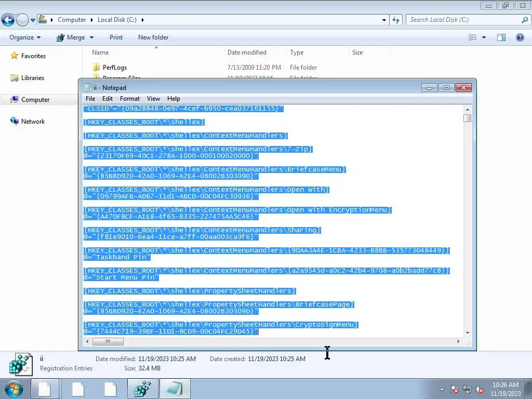
Task: Open the recent pages dropdown arrow
Action: coord(33,20)
